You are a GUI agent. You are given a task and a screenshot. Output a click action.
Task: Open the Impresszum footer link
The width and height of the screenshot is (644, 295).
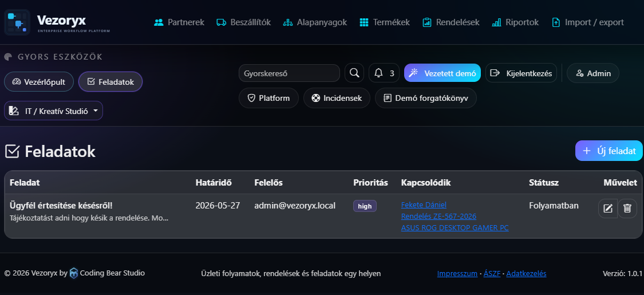pos(457,274)
